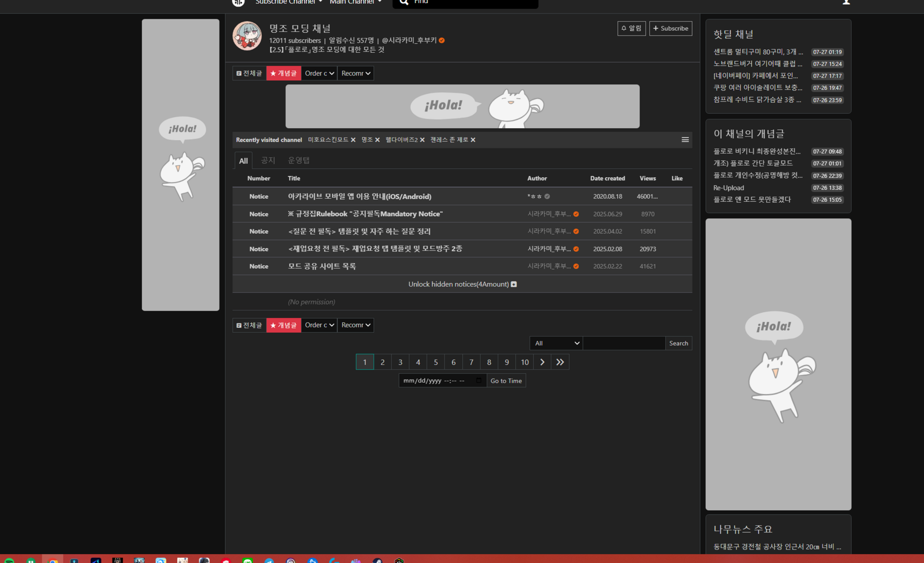This screenshot has height=563, width=924.
Task: Open the Subscribe Channel dropdown menu
Action: pos(289,2)
